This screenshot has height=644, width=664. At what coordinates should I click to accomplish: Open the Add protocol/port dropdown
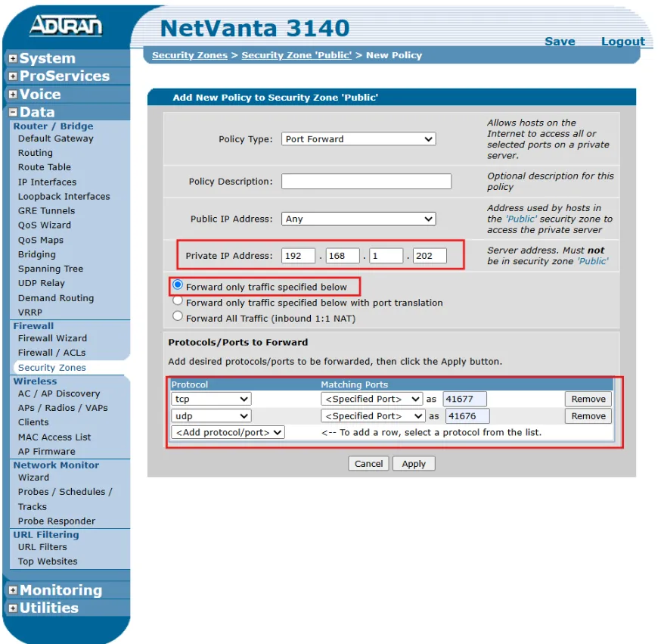pos(228,432)
